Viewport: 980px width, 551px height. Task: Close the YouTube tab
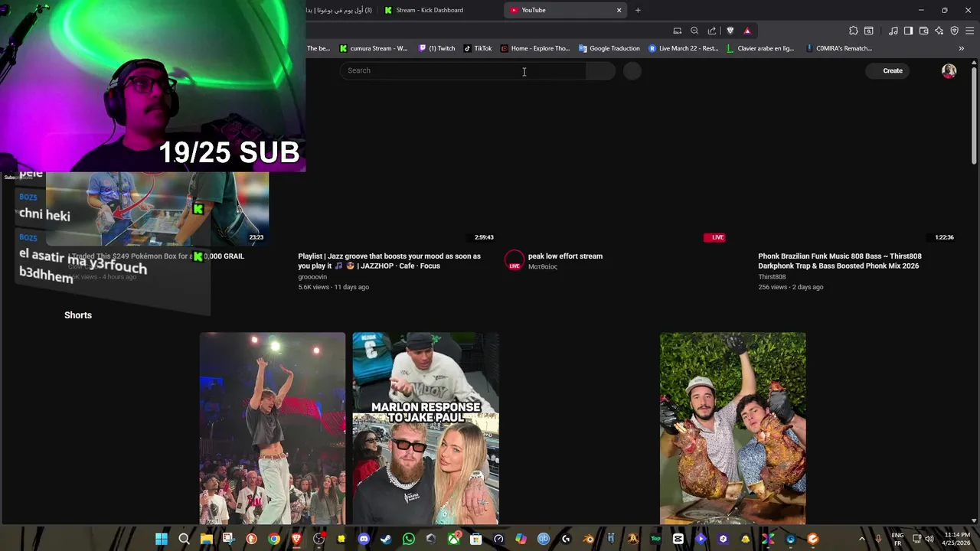point(619,10)
